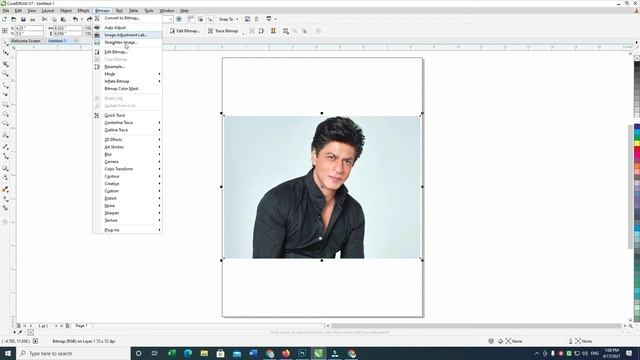This screenshot has height=360, width=640.
Task: Click the Cut scissors icon
Action: pos(44,19)
